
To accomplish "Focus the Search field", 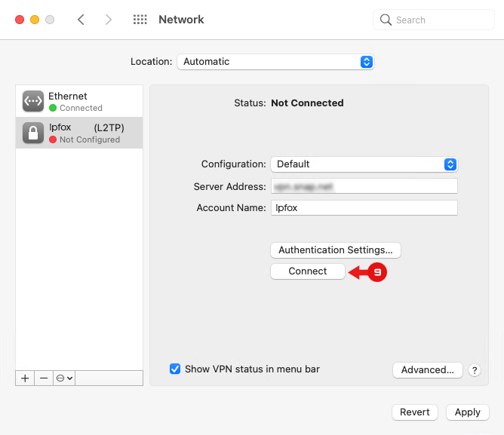I will click(x=434, y=20).
